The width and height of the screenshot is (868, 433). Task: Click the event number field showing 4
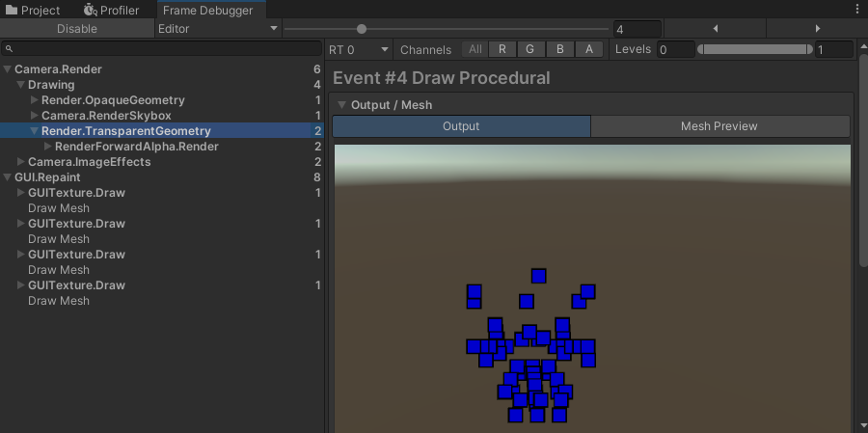tap(637, 29)
